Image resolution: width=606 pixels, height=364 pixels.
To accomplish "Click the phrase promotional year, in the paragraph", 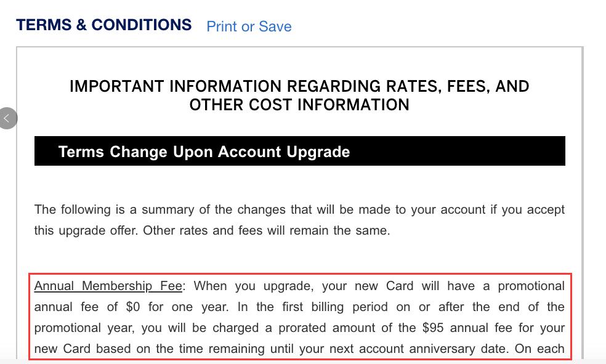I will coord(84,328).
